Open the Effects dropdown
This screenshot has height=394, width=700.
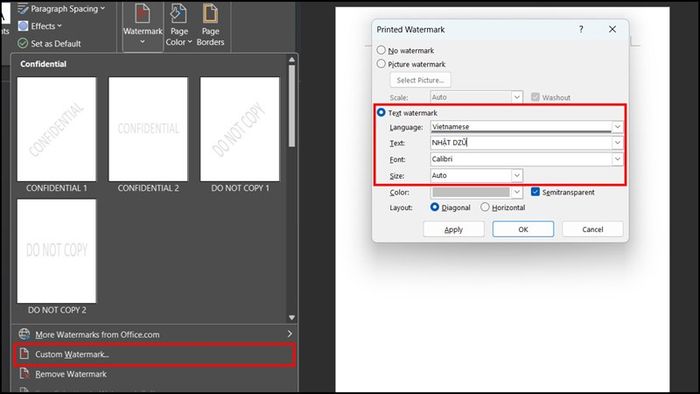point(40,26)
